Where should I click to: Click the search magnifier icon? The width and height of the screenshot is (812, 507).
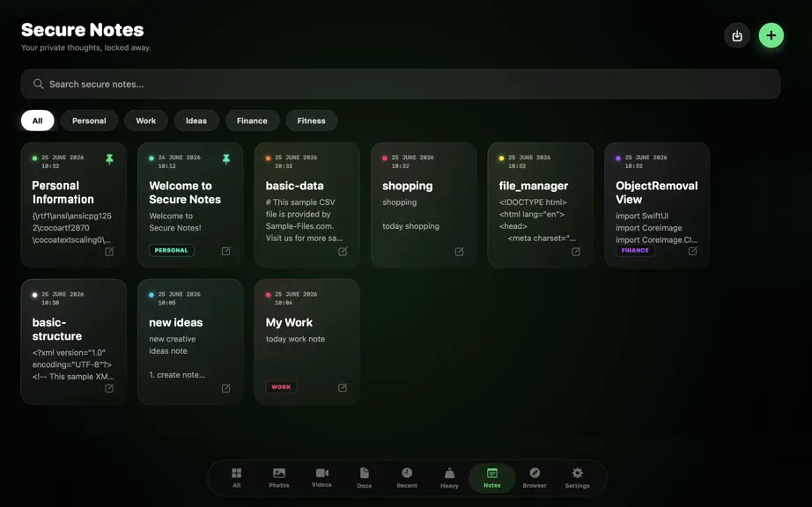(x=39, y=84)
